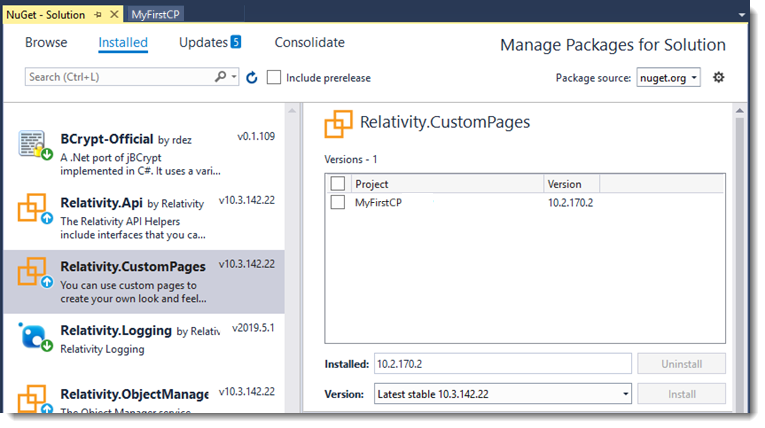Open search options dropdown arrow

pyautogui.click(x=234, y=77)
